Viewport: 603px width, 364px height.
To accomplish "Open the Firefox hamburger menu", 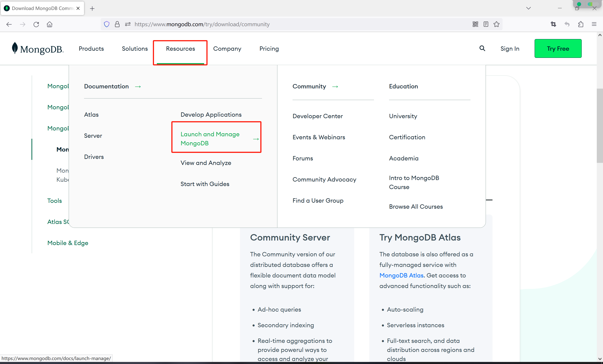I will click(x=594, y=24).
